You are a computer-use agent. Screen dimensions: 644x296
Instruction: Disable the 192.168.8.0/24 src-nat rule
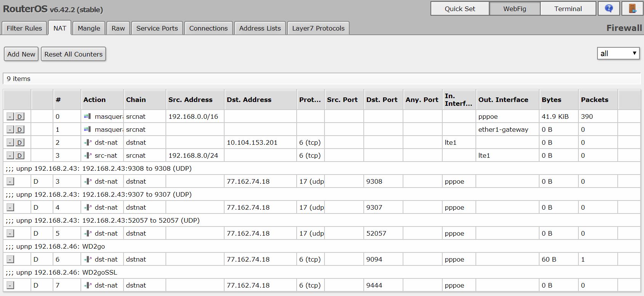click(20, 156)
